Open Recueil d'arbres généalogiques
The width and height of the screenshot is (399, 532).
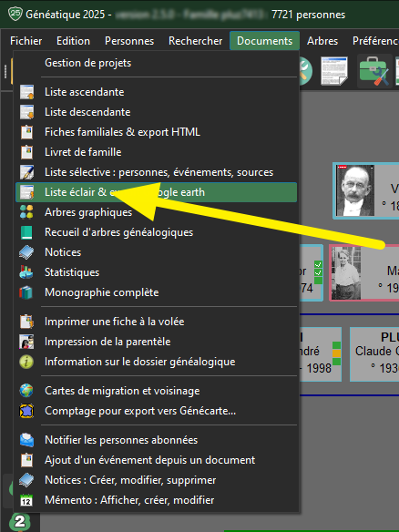pyautogui.click(x=119, y=232)
